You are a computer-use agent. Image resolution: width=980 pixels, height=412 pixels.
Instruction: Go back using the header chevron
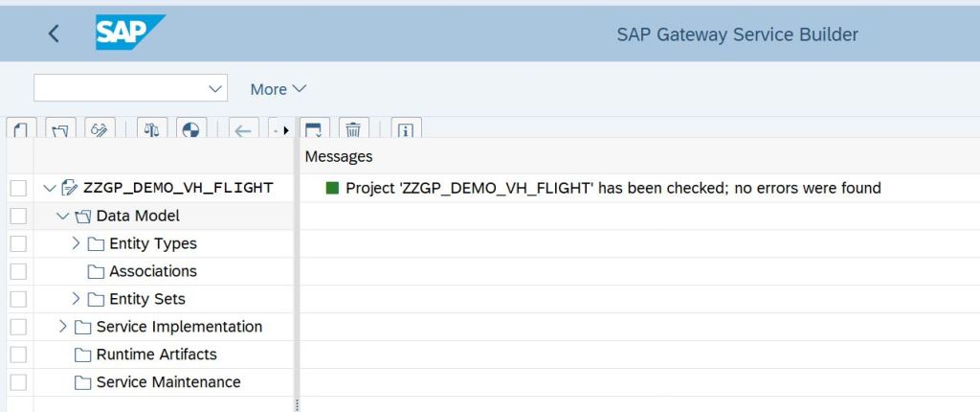(x=54, y=34)
